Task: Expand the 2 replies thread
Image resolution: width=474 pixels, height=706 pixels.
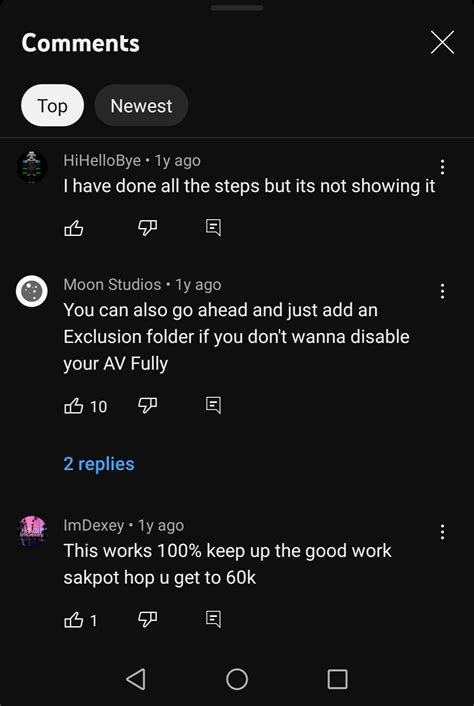Action: (99, 464)
